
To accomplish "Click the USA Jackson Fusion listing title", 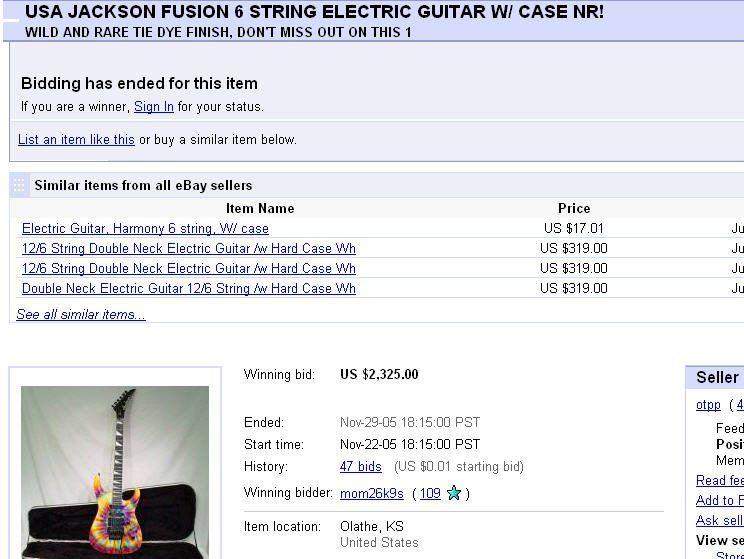I will 314,13.
